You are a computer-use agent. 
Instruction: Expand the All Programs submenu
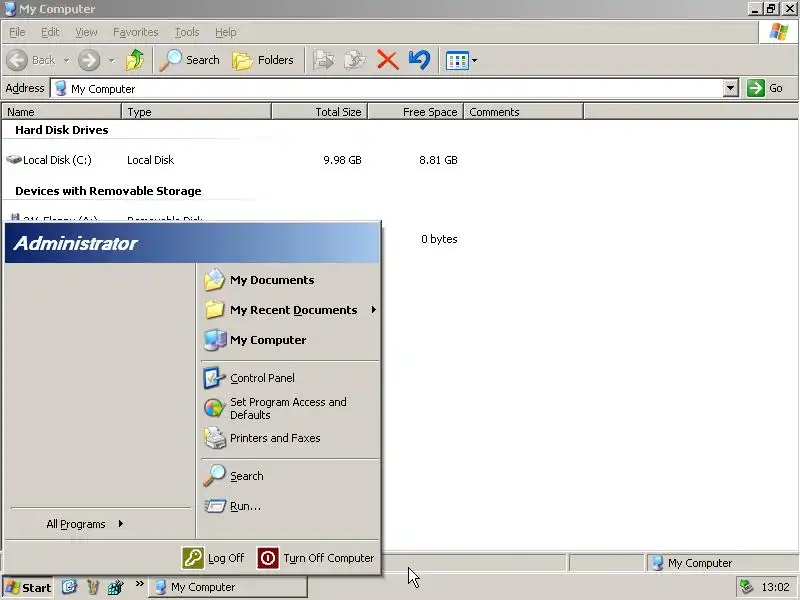(85, 524)
